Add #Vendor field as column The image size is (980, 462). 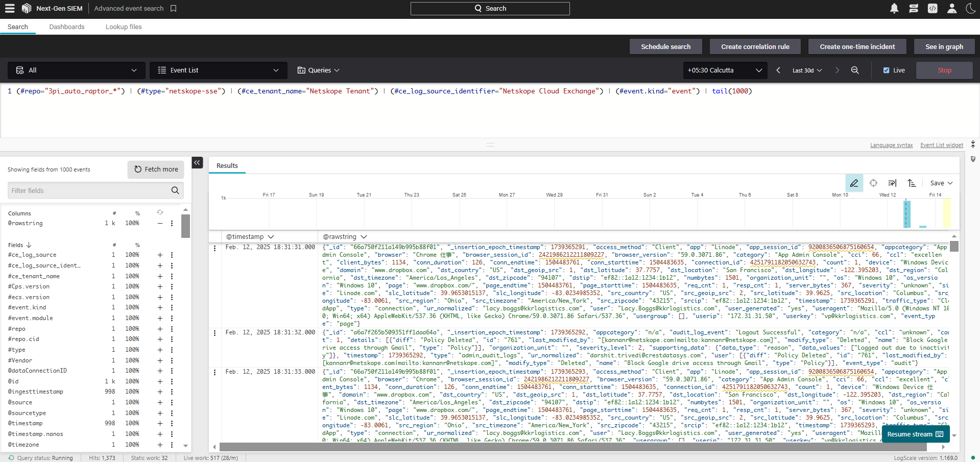coord(160,360)
